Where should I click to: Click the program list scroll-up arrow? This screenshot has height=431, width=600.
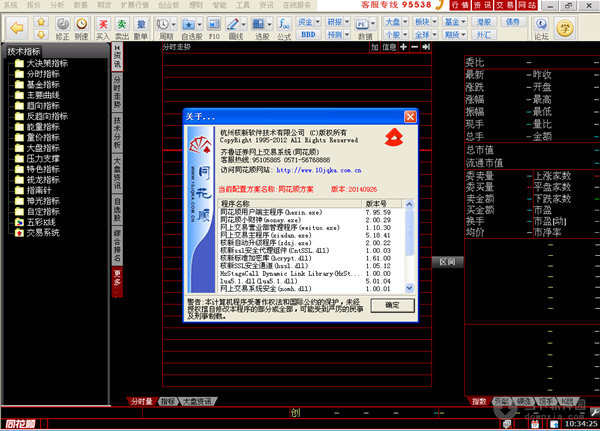click(x=409, y=204)
